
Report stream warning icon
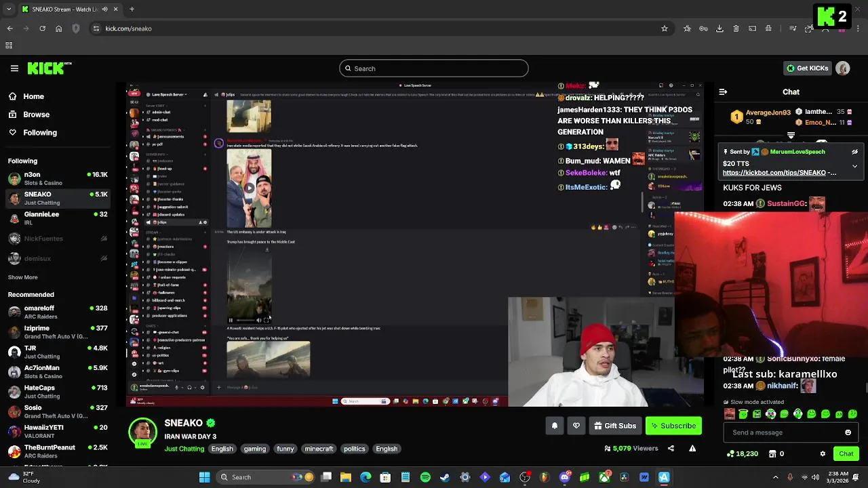[x=692, y=448]
